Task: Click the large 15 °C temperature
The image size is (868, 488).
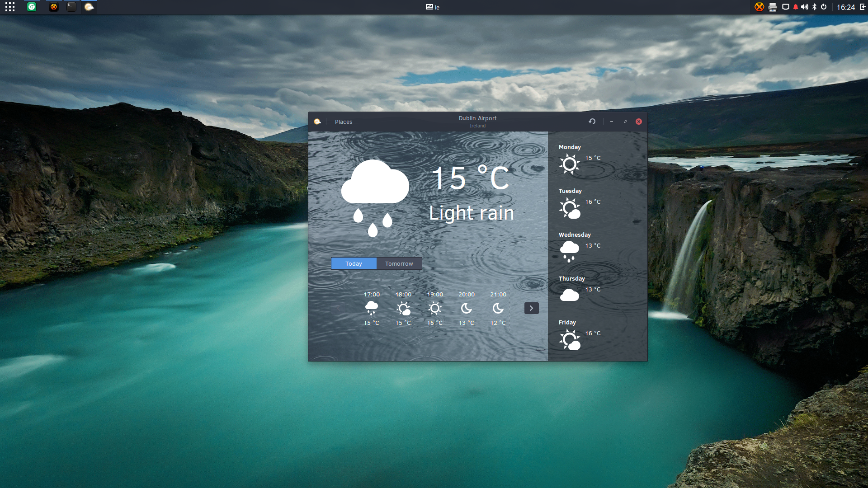Action: (471, 178)
